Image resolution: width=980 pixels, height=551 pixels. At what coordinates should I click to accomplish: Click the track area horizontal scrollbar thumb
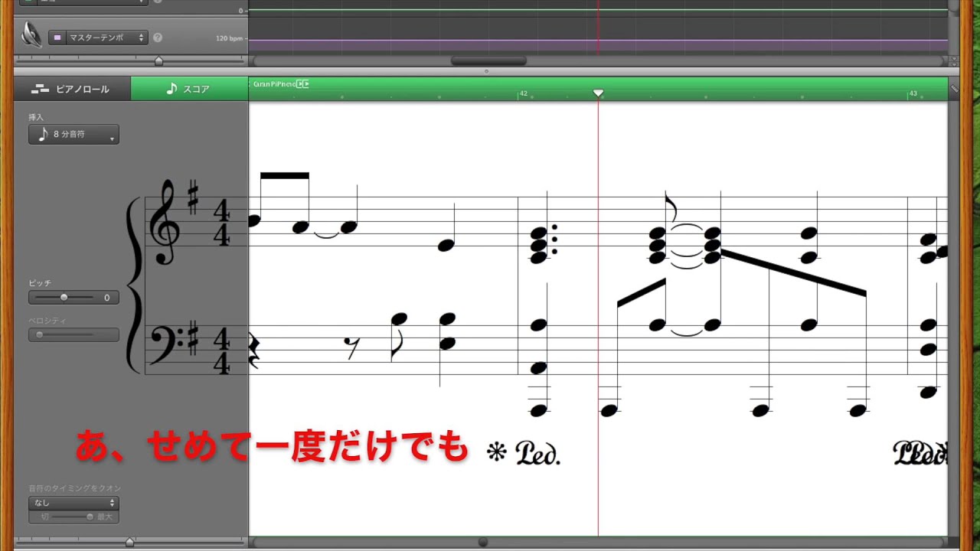tap(488, 60)
